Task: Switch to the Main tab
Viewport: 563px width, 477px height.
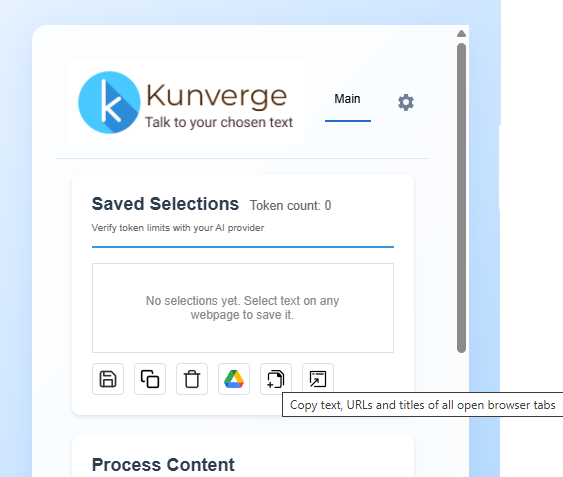Action: click(x=347, y=99)
